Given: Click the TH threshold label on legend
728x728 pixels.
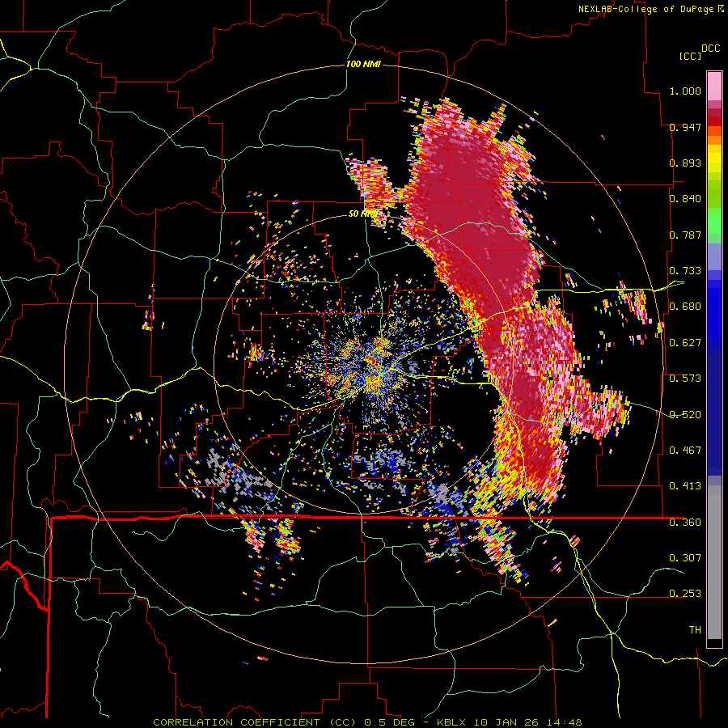Looking at the screenshot, I should (x=695, y=630).
